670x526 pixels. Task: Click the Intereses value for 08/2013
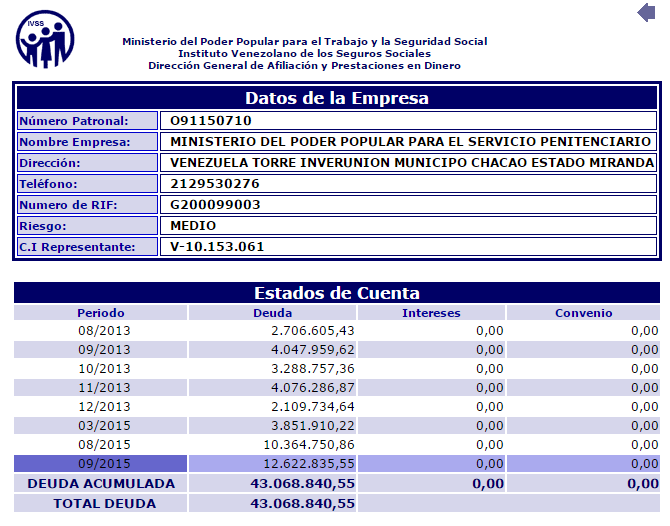click(x=490, y=331)
